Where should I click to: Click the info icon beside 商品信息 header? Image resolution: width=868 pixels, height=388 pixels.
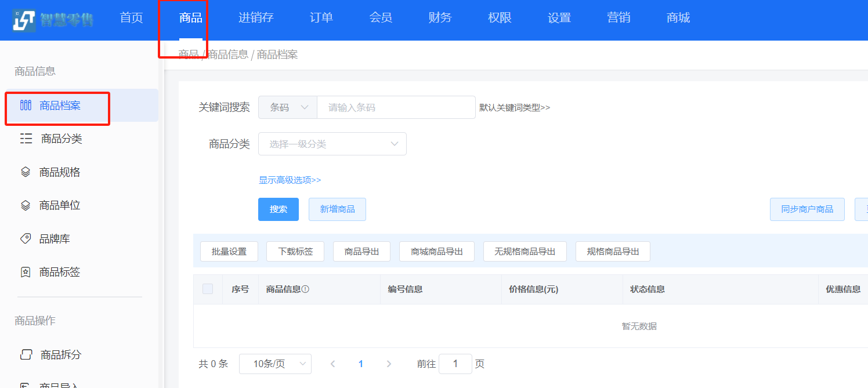pos(305,289)
